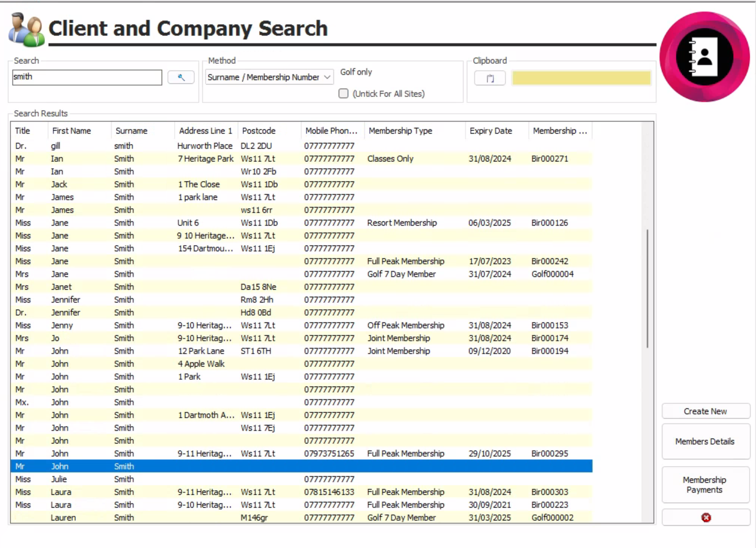This screenshot has height=548, width=756.
Task: Select Jane Smith with membership Bir000242
Action: point(301,261)
